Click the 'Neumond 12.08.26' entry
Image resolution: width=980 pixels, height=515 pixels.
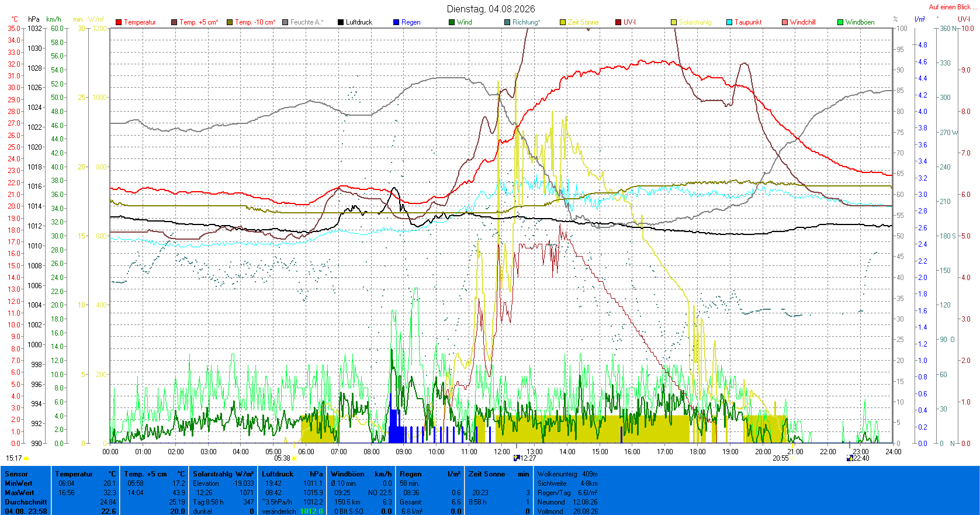[x=567, y=502]
